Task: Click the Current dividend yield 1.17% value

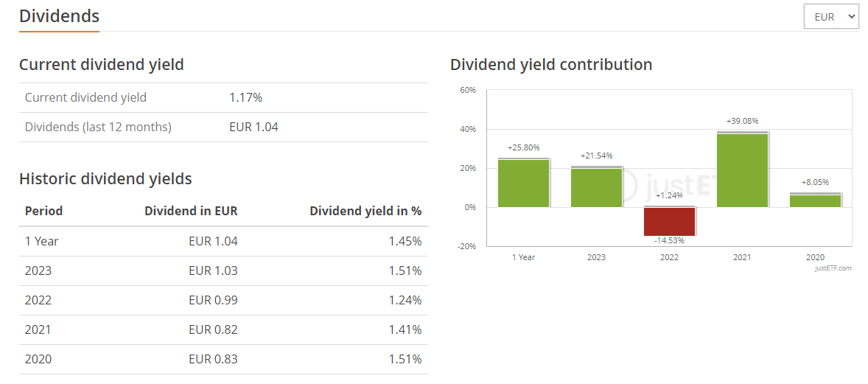Action: pos(246,97)
